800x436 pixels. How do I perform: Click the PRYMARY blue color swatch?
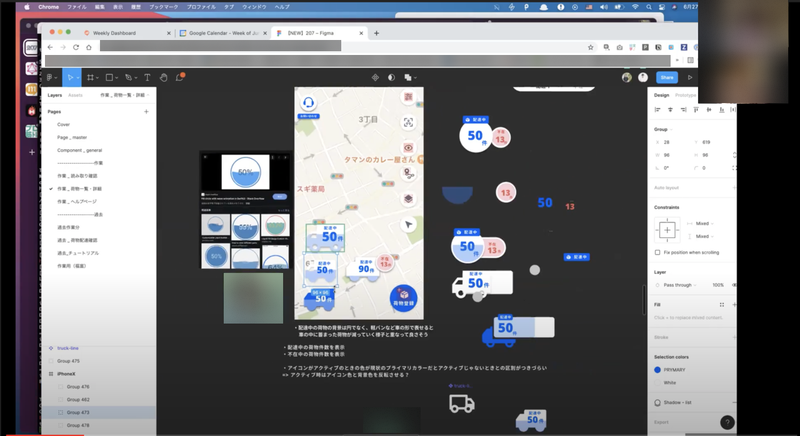(x=657, y=370)
